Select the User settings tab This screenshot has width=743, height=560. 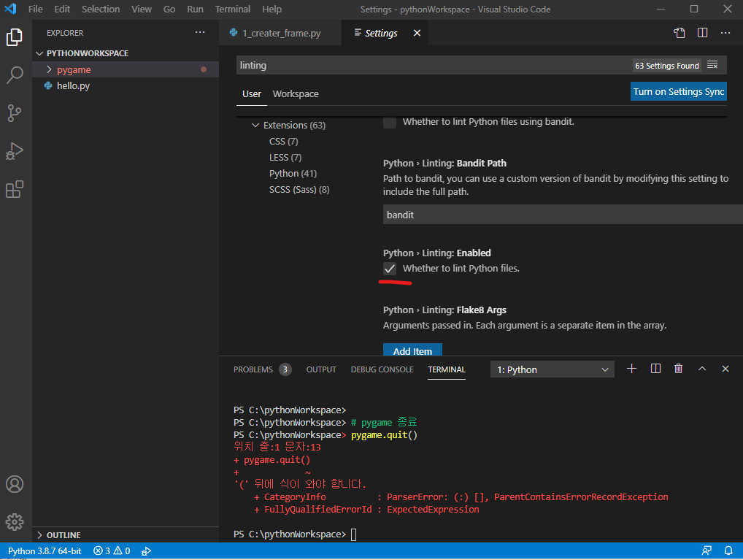(252, 94)
